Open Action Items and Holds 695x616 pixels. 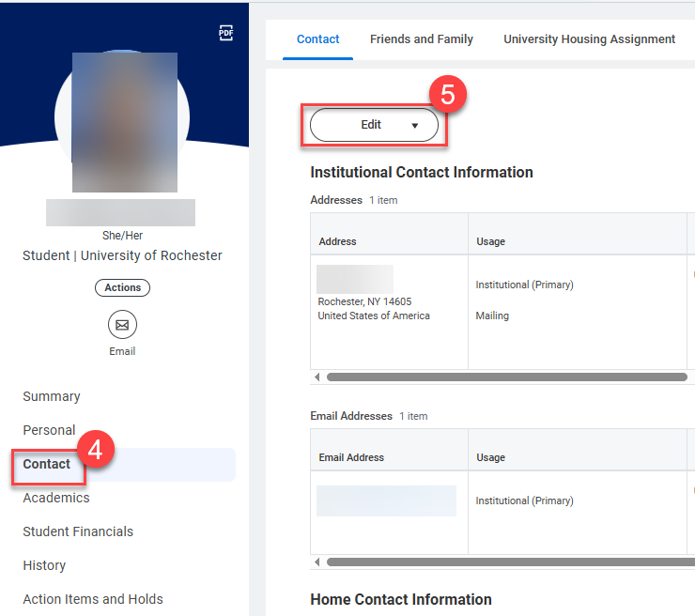pos(93,599)
